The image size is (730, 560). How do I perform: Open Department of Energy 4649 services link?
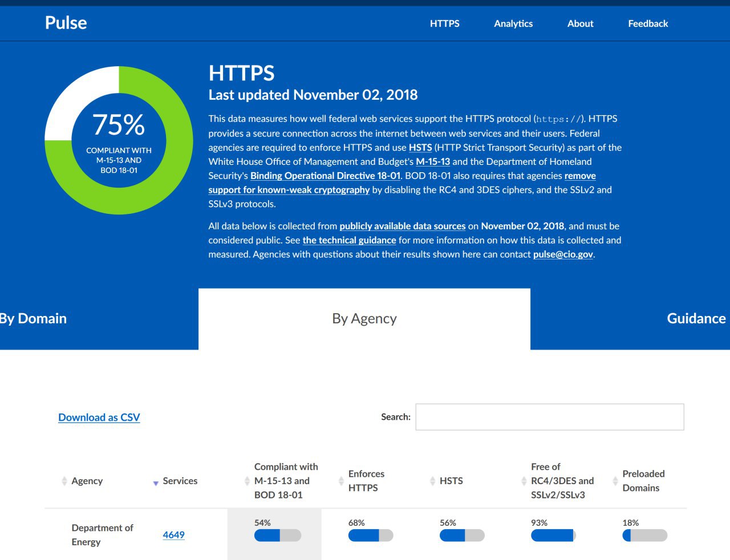point(173,535)
